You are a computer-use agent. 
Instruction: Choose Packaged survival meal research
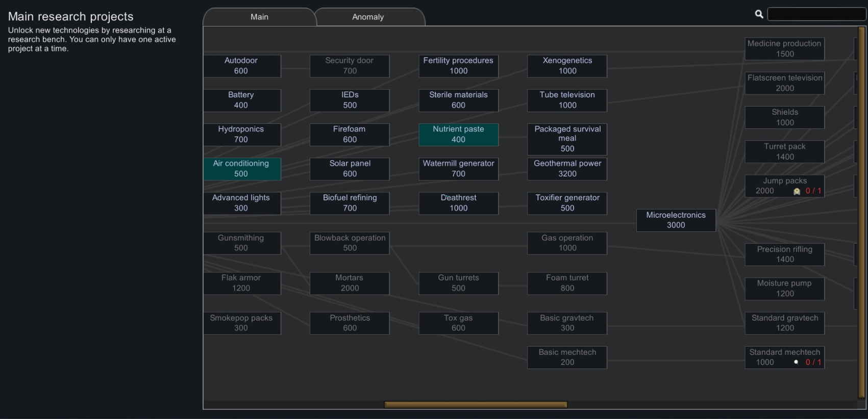[x=567, y=139]
